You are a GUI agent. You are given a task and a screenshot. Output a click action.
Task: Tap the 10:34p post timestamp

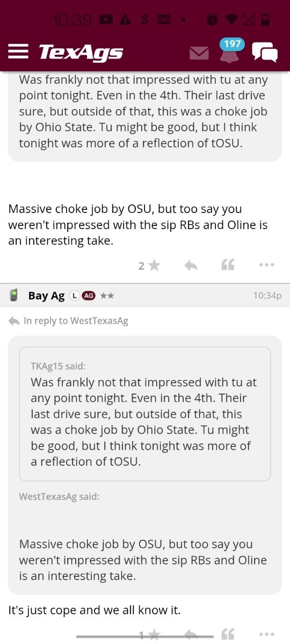point(267,296)
